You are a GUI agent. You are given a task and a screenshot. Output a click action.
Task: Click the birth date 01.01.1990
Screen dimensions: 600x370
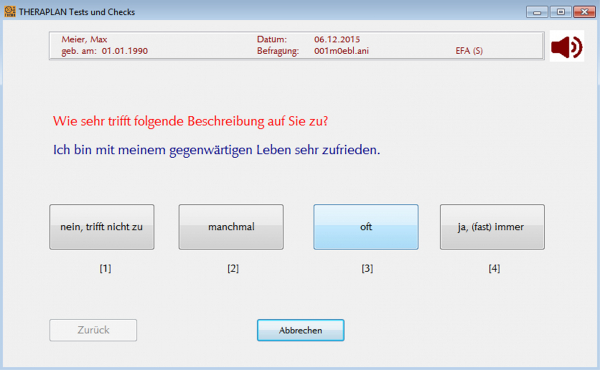point(124,51)
